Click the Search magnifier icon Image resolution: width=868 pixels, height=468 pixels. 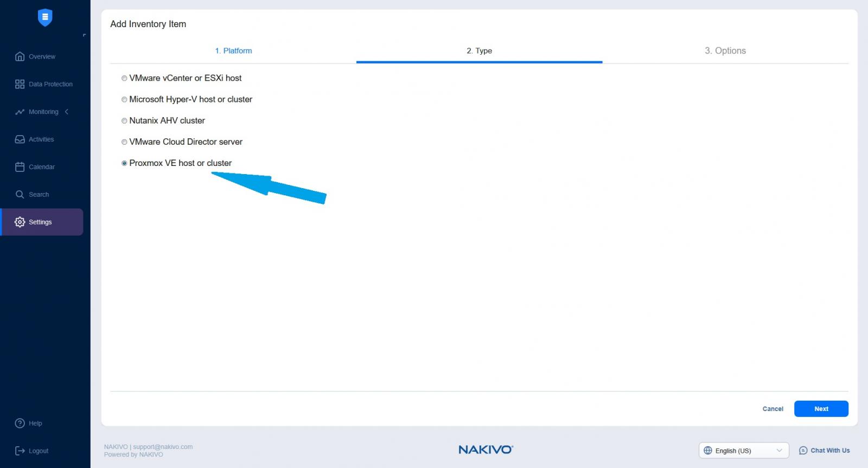20,194
